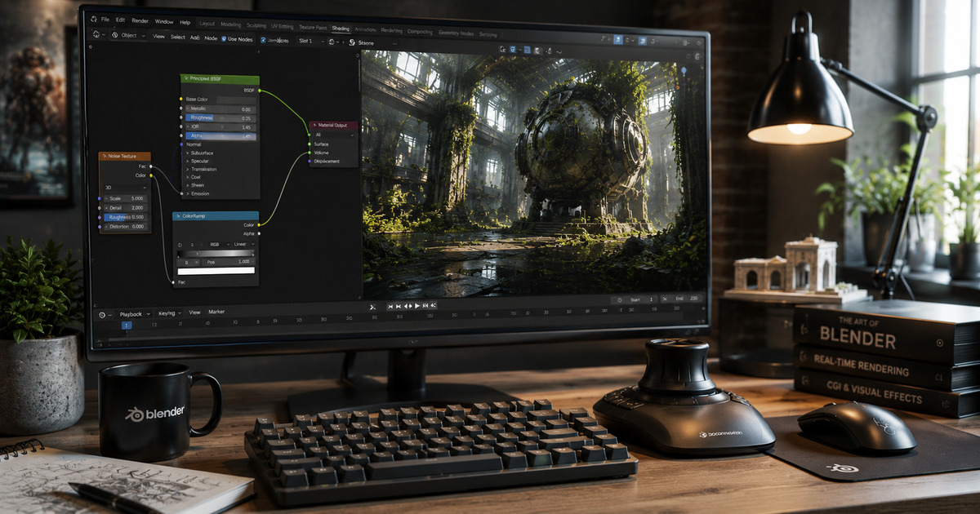Open the File menu

[x=105, y=20]
